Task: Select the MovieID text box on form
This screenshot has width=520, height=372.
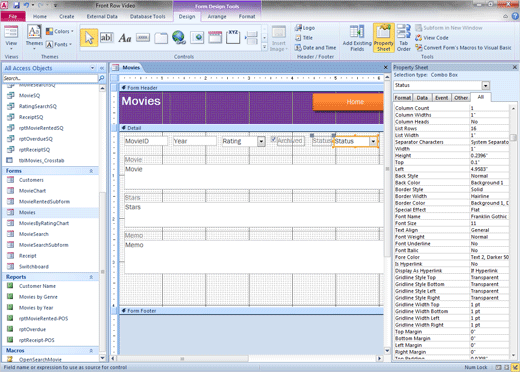Action: tap(146, 141)
